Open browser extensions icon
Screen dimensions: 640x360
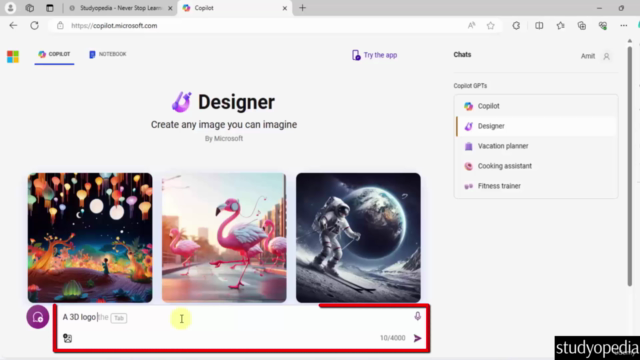pyautogui.click(x=516, y=25)
